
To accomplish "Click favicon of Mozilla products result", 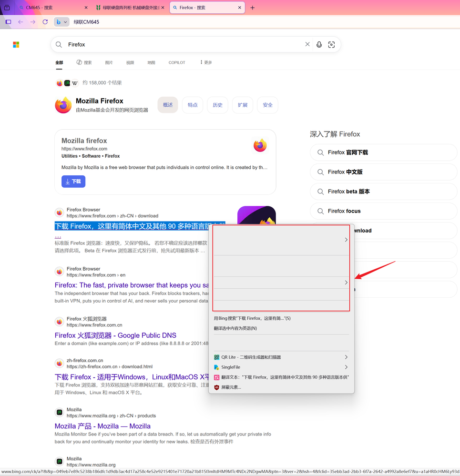I will pos(60,413).
